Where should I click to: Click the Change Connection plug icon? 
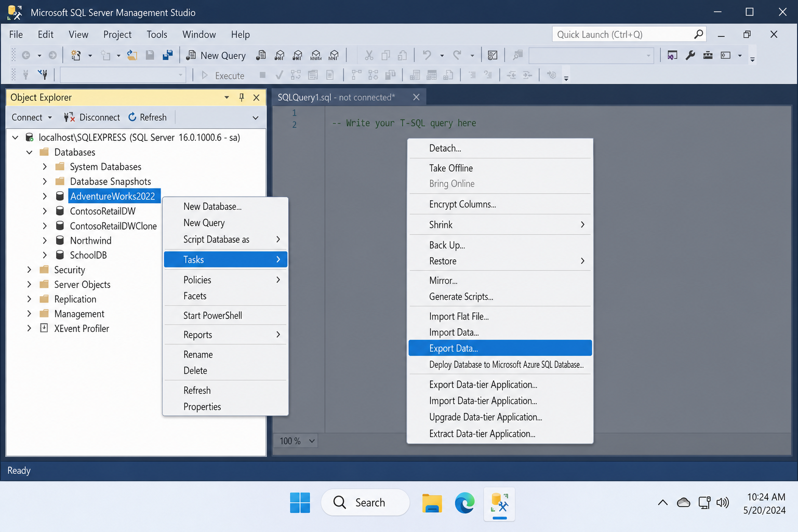point(43,75)
